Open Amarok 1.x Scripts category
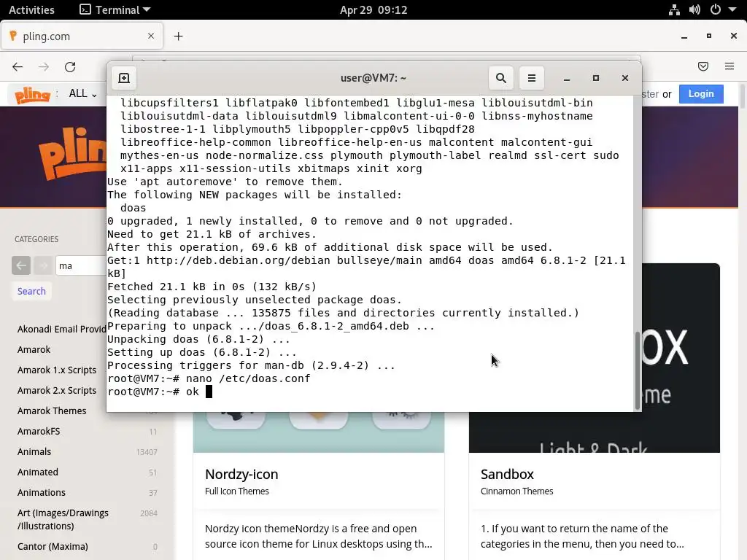Screen dimensions: 747x560 (x=57, y=370)
